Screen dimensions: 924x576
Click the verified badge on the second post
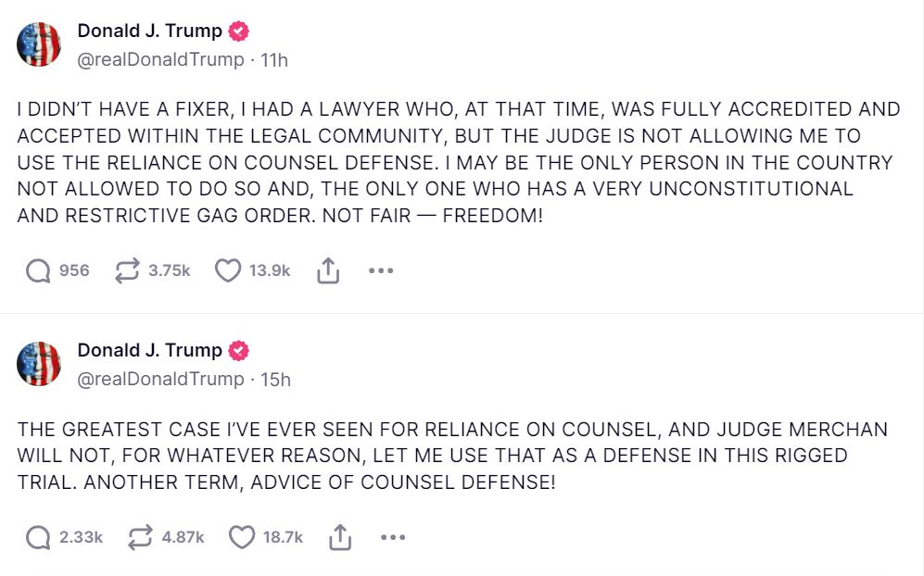pyautogui.click(x=239, y=350)
